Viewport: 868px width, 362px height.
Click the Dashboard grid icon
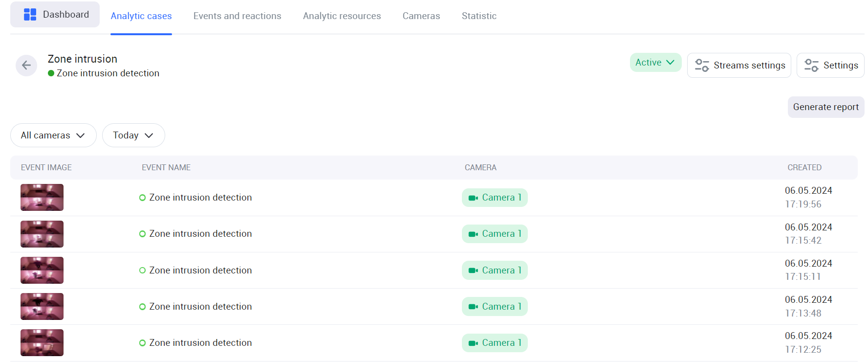coord(30,15)
